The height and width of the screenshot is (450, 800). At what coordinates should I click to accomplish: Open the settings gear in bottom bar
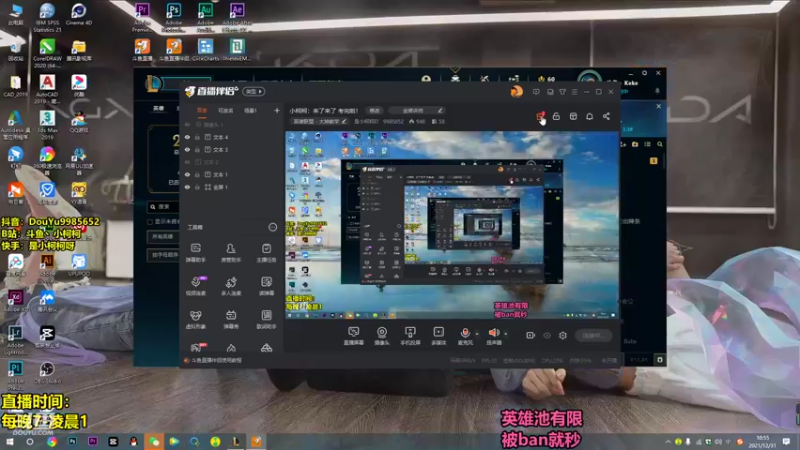pos(563,335)
